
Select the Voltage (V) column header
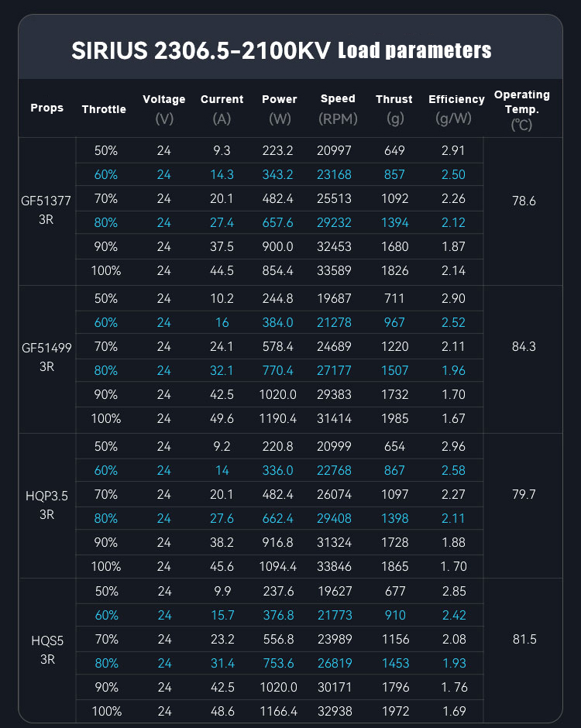tap(164, 108)
